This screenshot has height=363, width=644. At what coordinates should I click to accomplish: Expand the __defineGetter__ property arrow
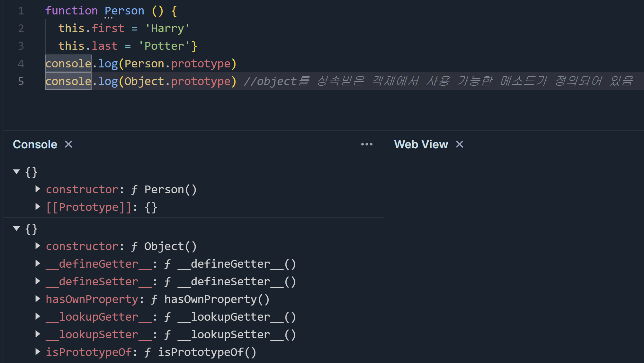click(38, 264)
